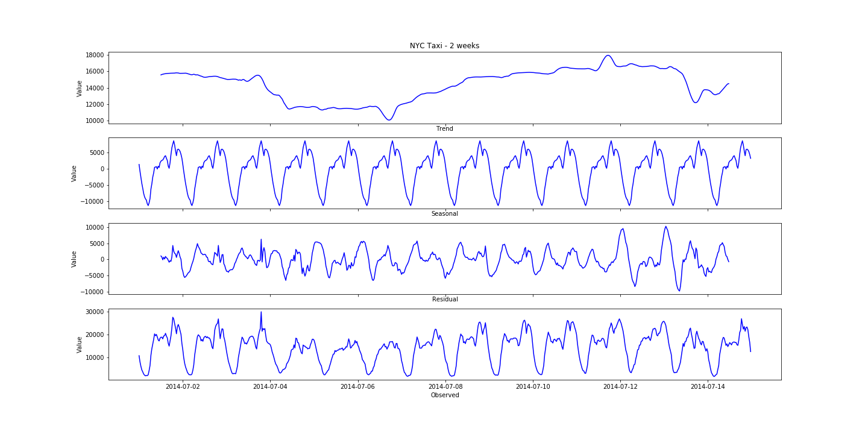Viewport: 868px width, 434px height.
Task: Select the 2014-07-12 date tick label
Action: pyautogui.click(x=620, y=387)
